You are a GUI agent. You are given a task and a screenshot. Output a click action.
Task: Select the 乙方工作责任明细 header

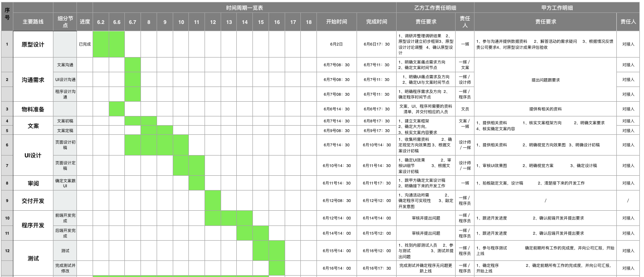(435, 8)
